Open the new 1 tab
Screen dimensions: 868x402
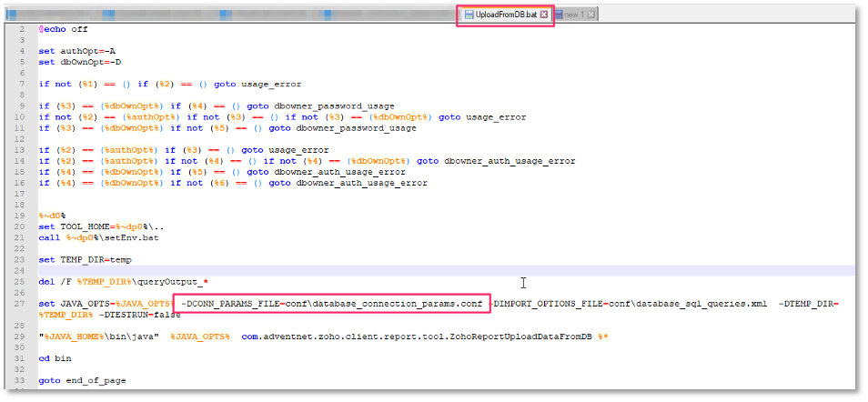pos(573,15)
